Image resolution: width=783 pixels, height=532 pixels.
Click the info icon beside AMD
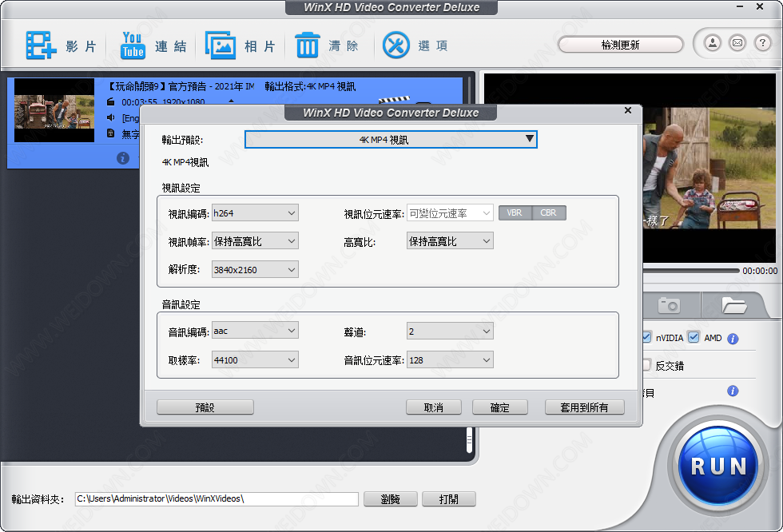click(x=733, y=339)
